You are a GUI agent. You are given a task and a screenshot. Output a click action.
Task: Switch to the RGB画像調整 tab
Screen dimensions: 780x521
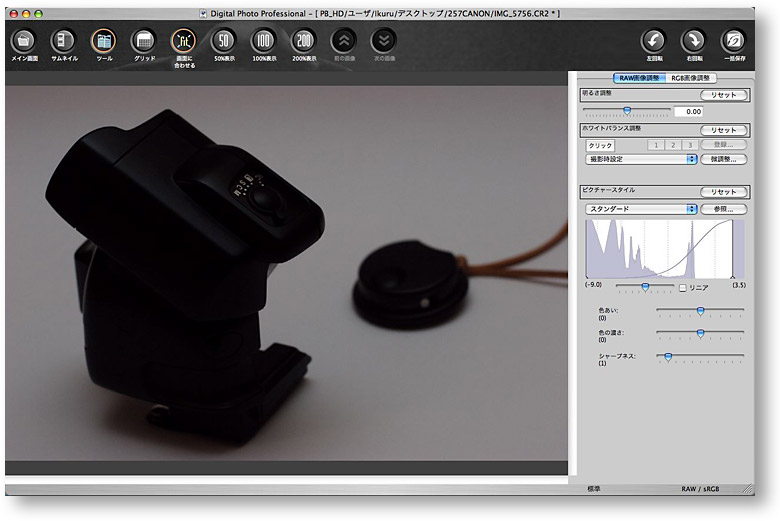691,77
